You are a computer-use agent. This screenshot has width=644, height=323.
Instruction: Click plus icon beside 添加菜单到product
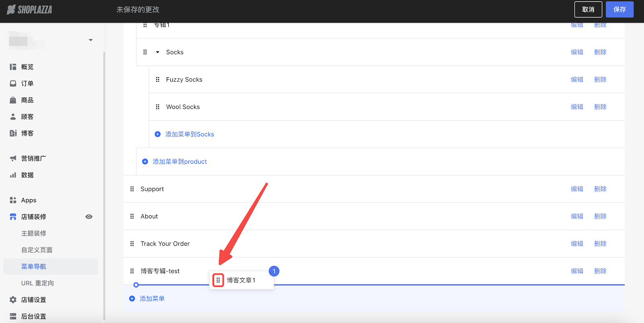coord(145,161)
